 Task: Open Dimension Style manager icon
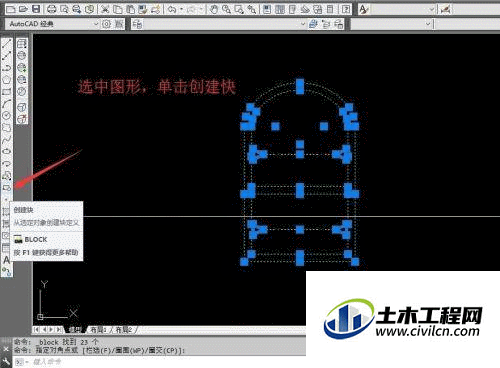[x=445, y=9]
